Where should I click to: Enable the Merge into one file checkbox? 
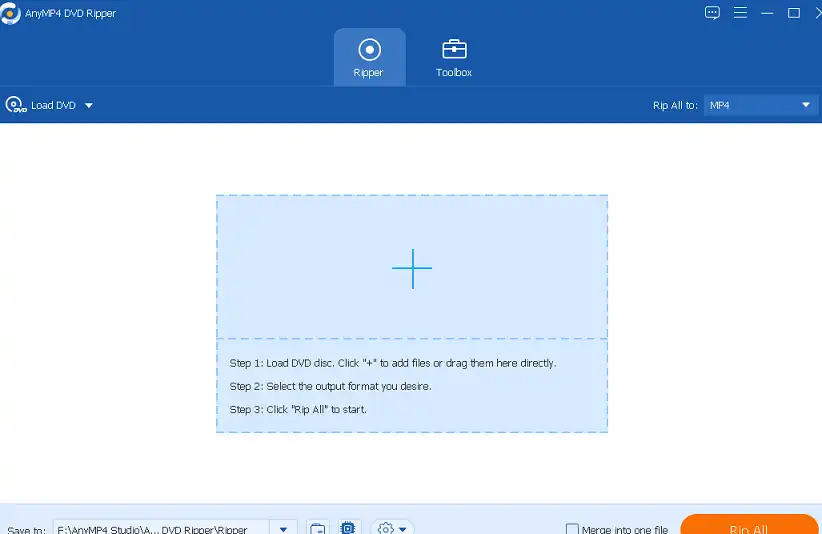click(573, 529)
